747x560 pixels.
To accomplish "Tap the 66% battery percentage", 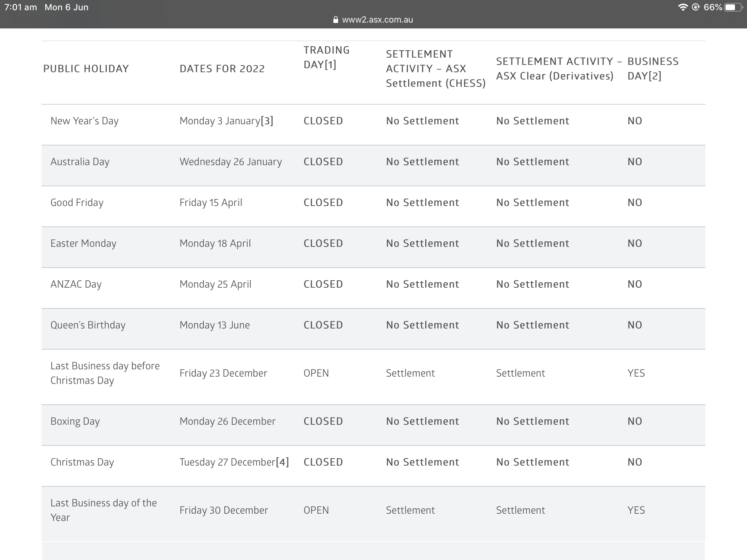I will [713, 7].
